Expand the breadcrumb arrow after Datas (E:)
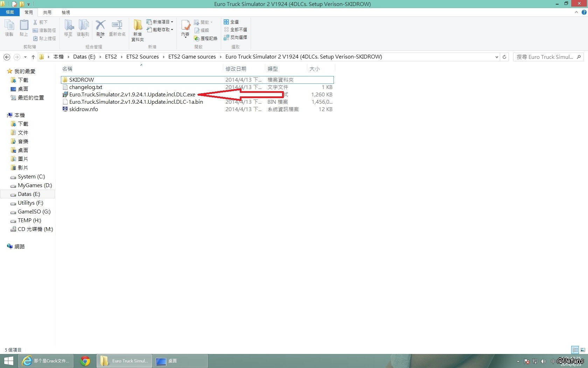 pyautogui.click(x=100, y=57)
